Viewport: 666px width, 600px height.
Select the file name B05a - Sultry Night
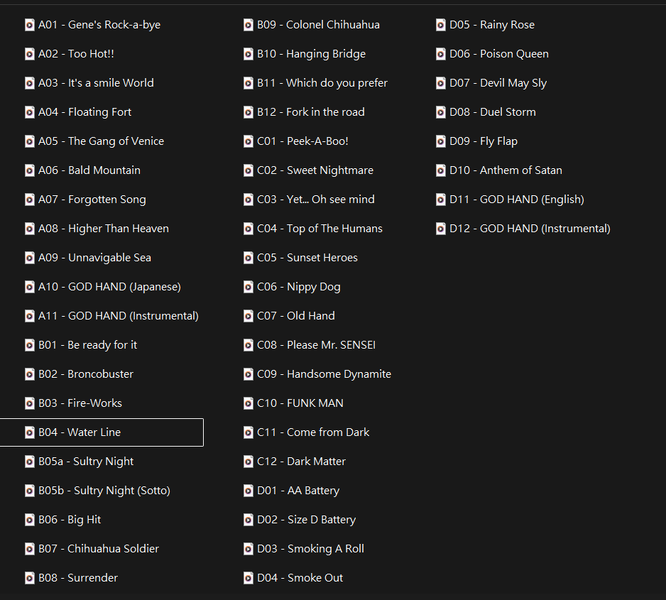click(x=86, y=462)
